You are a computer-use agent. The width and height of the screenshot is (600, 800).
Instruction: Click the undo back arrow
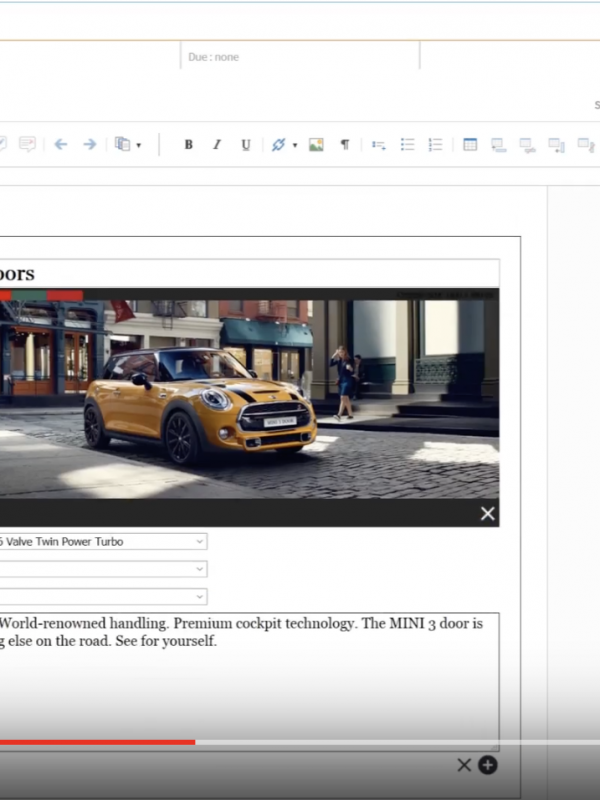pyautogui.click(x=61, y=144)
